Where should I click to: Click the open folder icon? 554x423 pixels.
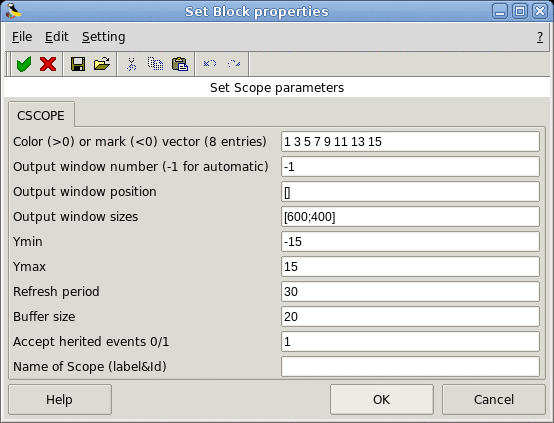(102, 64)
